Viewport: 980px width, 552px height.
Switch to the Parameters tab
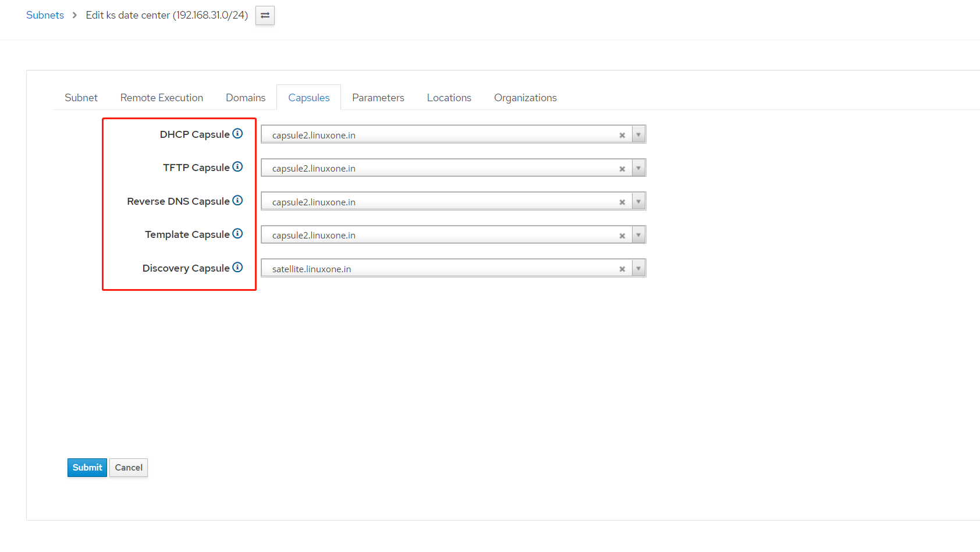tap(378, 98)
